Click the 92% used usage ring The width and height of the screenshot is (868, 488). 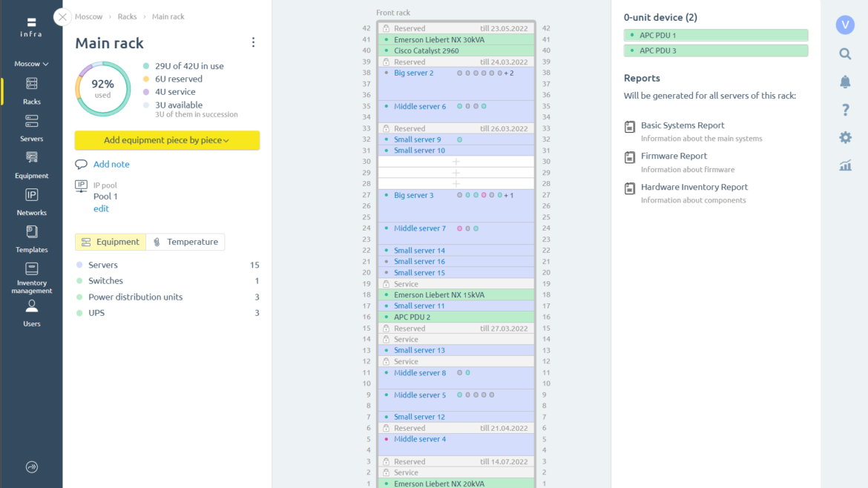click(102, 88)
